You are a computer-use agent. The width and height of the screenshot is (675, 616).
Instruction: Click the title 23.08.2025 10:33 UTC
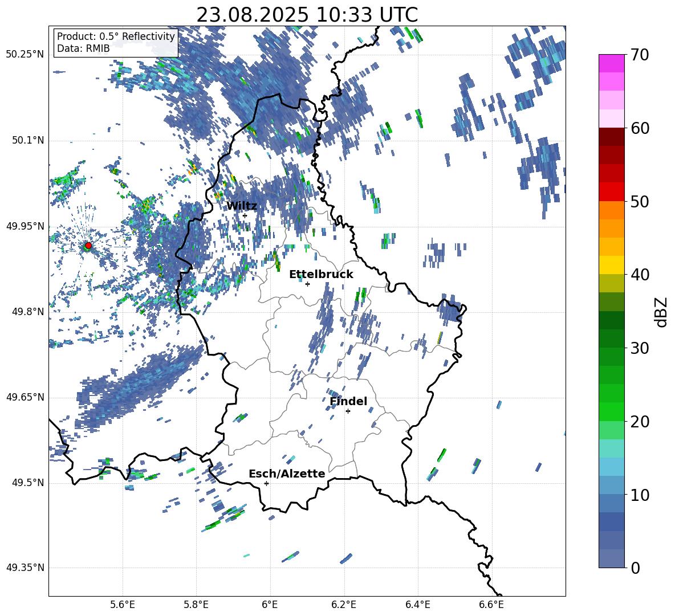307,15
